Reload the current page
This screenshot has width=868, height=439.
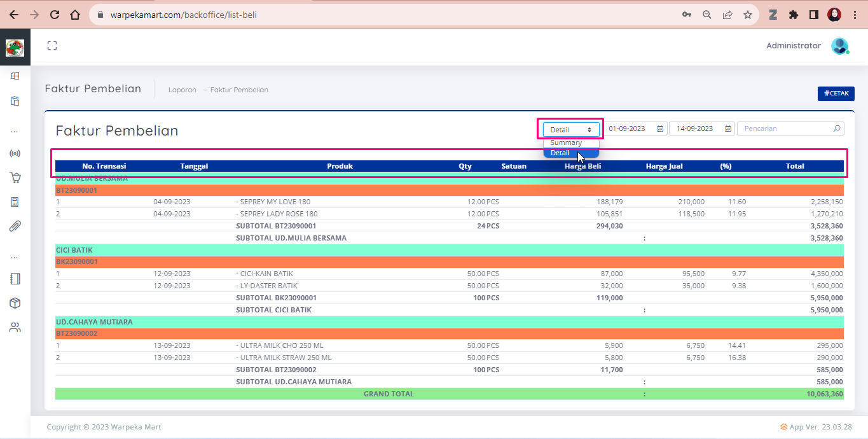55,15
